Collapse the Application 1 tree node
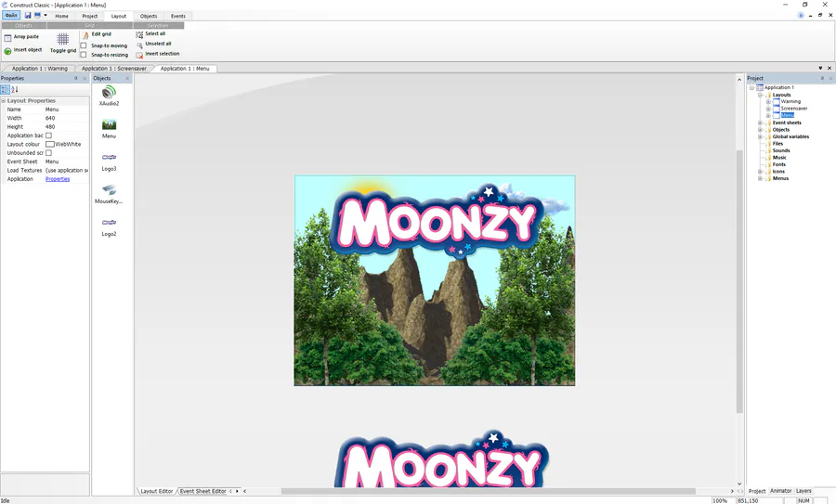836x504 pixels. [x=751, y=88]
